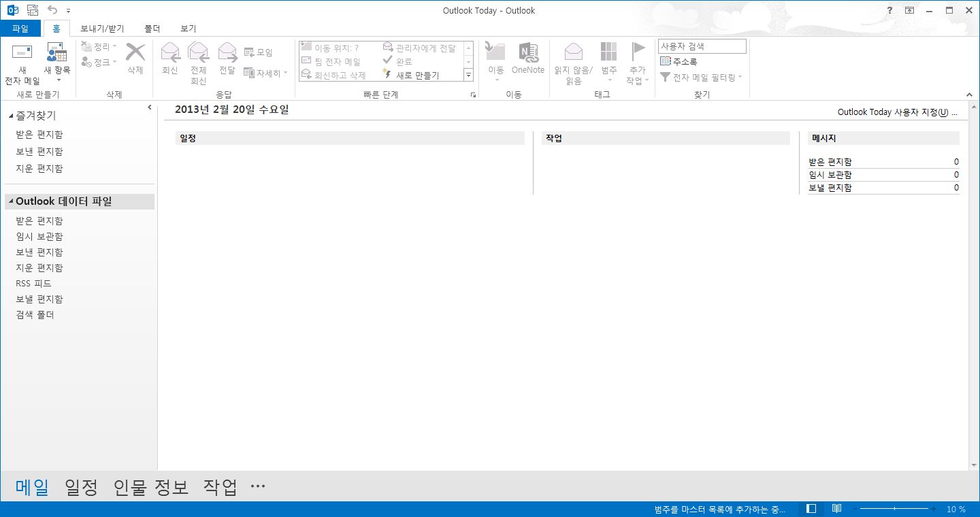Open the ribbon display options icon
Screen dimensions: 980x517
[909, 10]
